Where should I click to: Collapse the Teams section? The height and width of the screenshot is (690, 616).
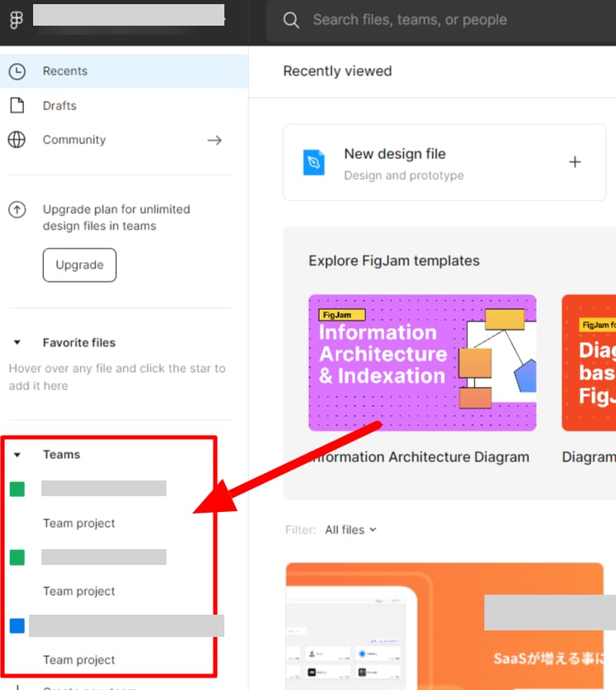tap(17, 455)
